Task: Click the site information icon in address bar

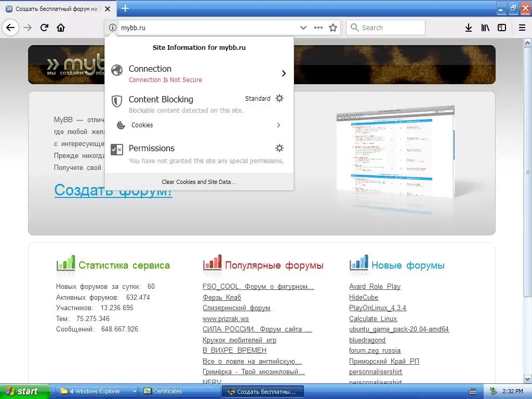Action: pos(113,28)
